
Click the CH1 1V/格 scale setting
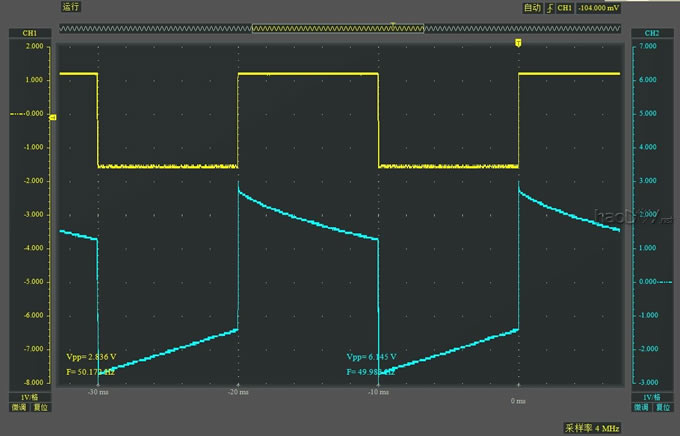[x=29, y=396]
